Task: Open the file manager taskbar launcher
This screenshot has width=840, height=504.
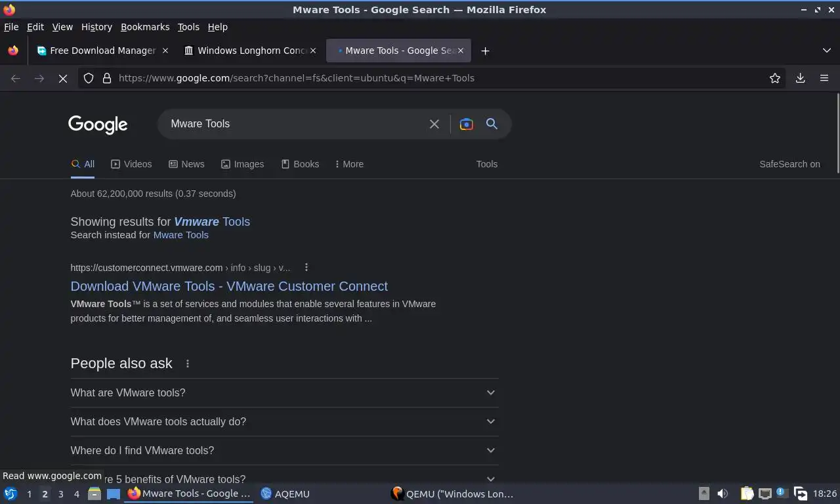Action: tap(94, 493)
